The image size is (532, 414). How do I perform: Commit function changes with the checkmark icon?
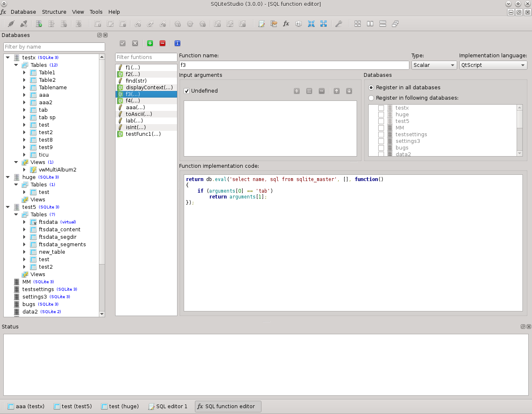pos(123,43)
